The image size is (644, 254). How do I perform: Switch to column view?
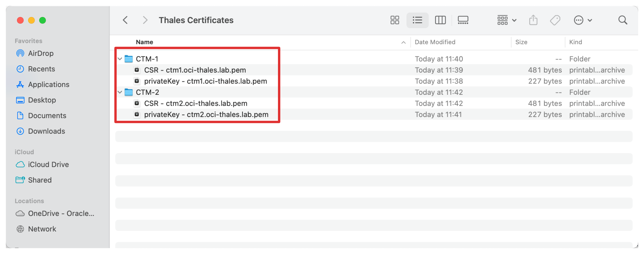click(440, 20)
